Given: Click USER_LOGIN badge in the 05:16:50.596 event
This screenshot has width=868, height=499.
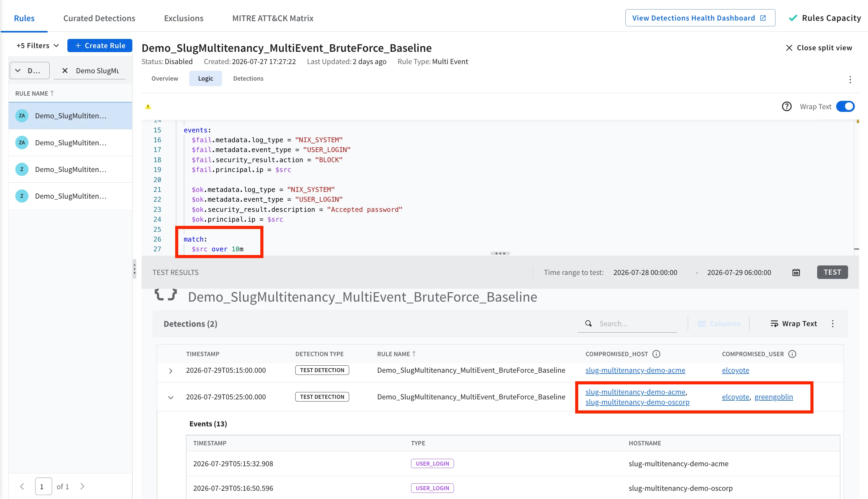Looking at the screenshot, I should pos(432,488).
